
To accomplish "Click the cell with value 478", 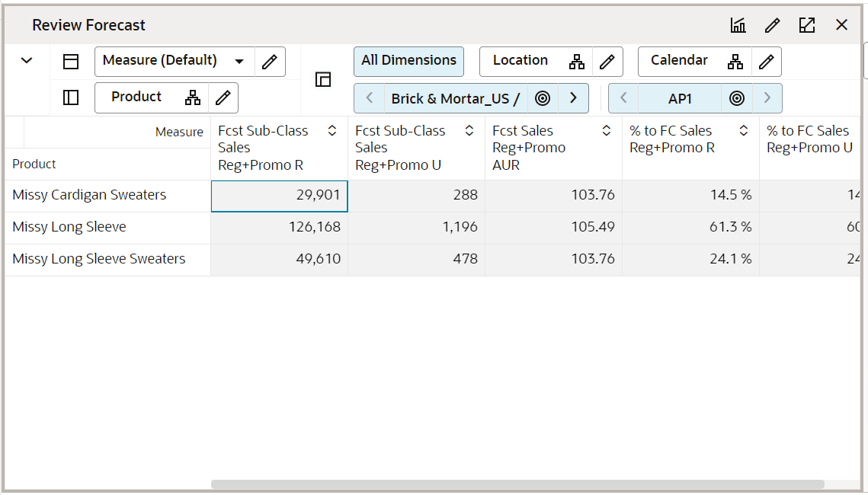I will pos(416,260).
